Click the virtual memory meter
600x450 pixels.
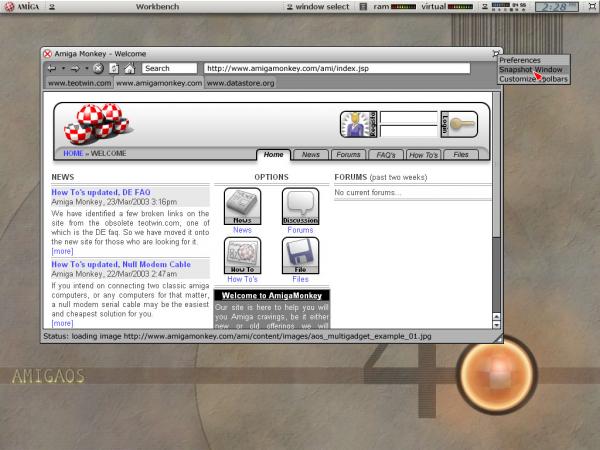(460, 7)
